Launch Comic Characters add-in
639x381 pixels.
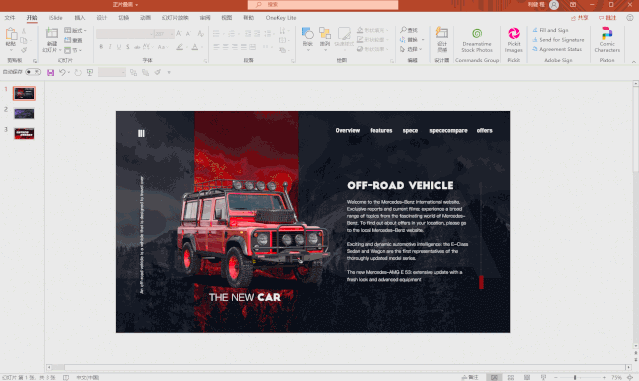[x=607, y=40]
